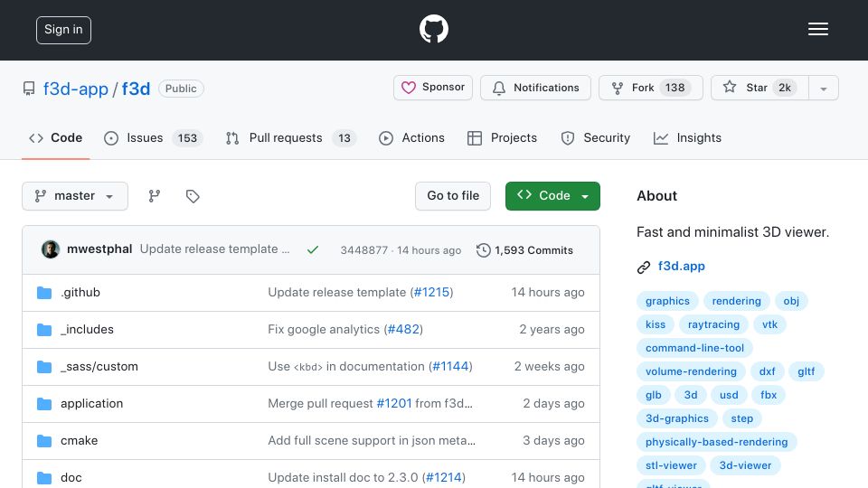This screenshot has height=488, width=868.
Task: Open the f3d repository name link
Action: (137, 89)
